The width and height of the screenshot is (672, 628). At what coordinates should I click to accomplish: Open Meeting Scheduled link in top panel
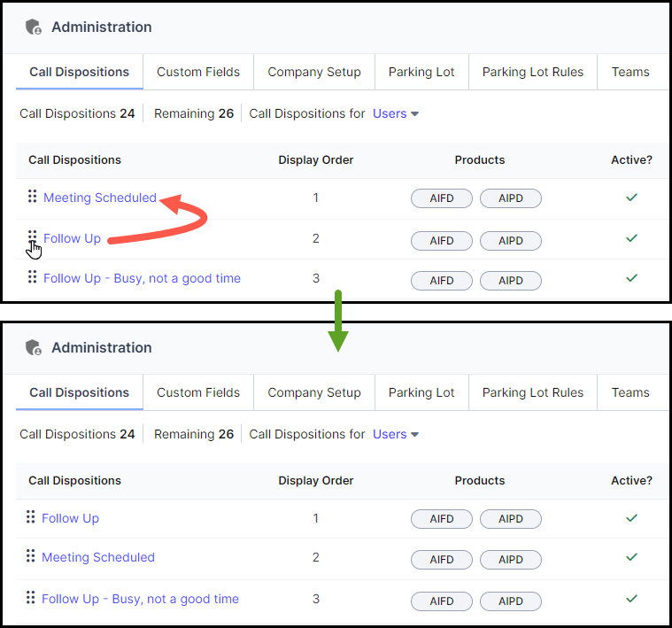[x=100, y=198]
